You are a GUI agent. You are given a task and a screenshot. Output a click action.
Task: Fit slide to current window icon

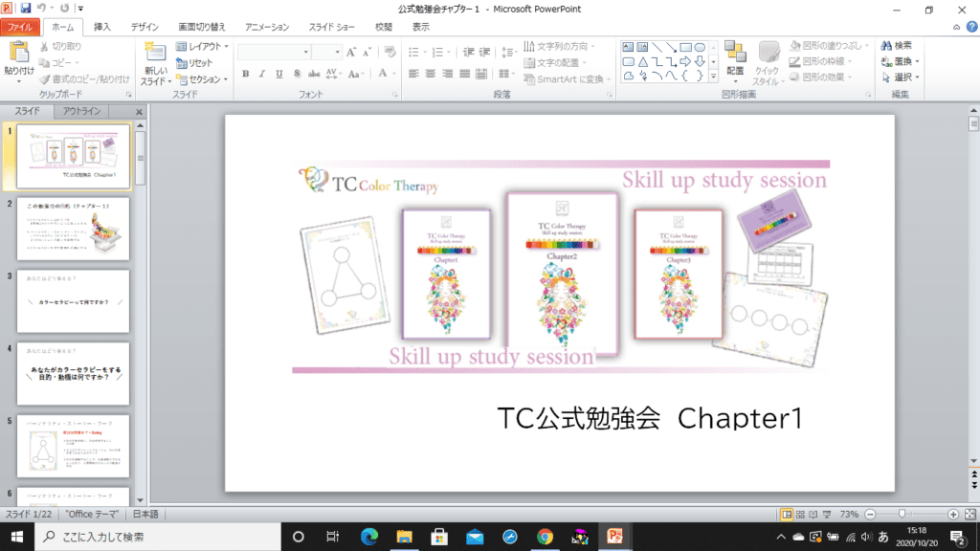pos(969,514)
